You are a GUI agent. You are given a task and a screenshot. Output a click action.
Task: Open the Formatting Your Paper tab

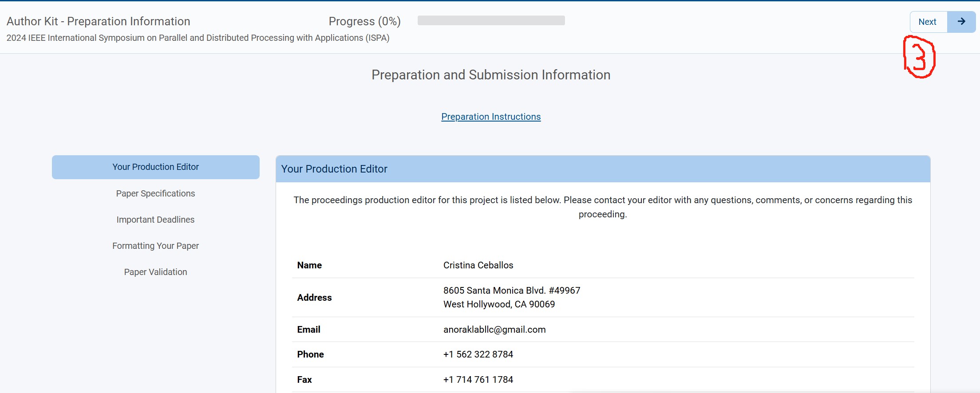coord(155,246)
